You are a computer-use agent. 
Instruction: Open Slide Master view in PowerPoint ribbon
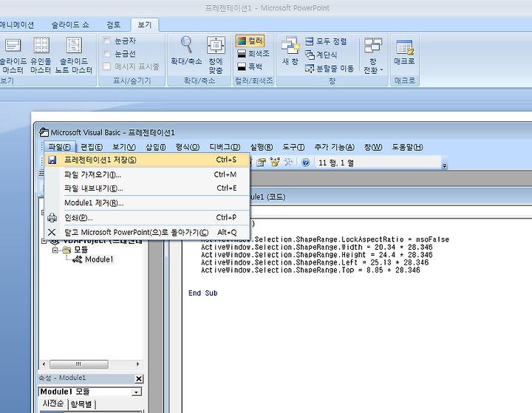(x=13, y=55)
